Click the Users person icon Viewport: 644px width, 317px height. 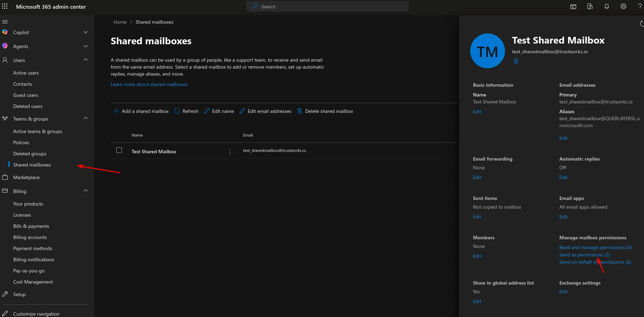click(x=5, y=60)
